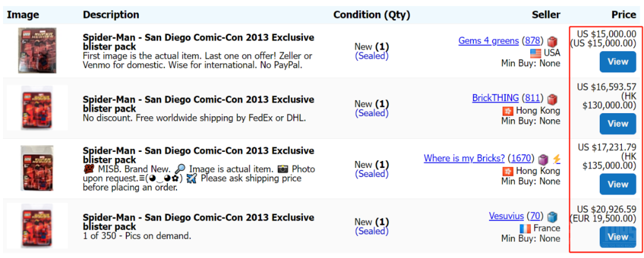This screenshot has width=644, height=258.
Task: Click the Hong Kong flag under BrickTHING
Action: point(508,111)
